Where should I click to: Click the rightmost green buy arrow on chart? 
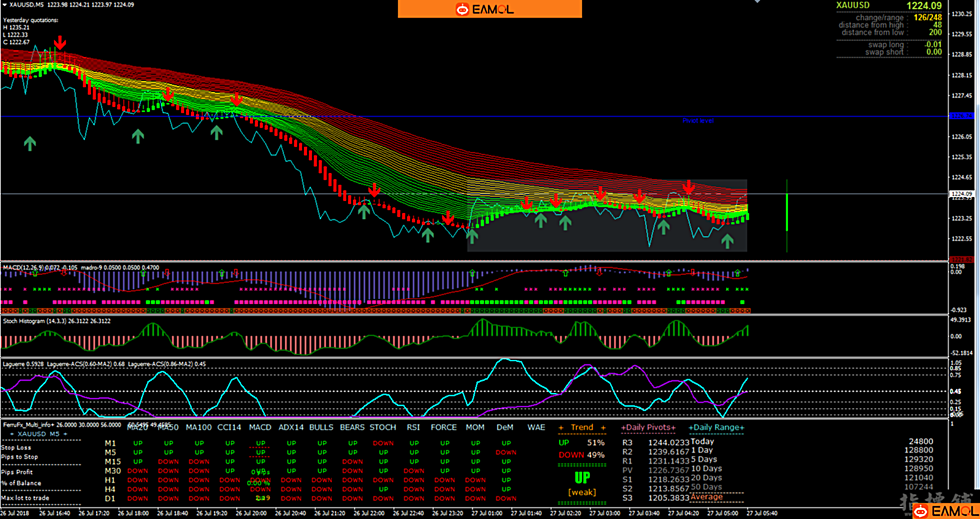(727, 241)
